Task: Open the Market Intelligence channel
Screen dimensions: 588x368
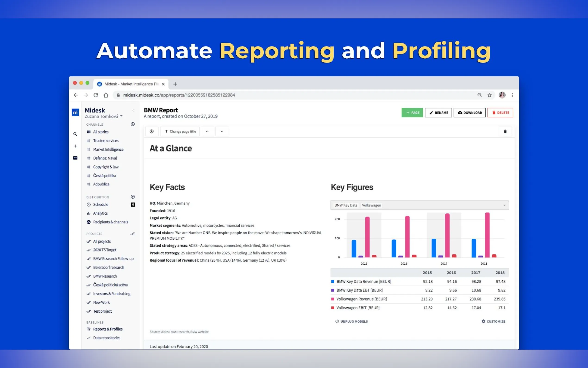Action: pyautogui.click(x=108, y=149)
